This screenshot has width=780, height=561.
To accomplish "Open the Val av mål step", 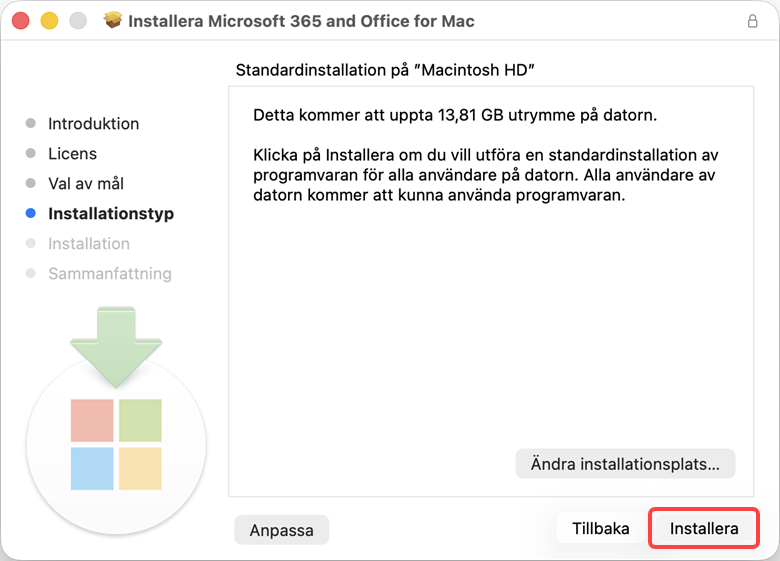I will tap(86, 184).
